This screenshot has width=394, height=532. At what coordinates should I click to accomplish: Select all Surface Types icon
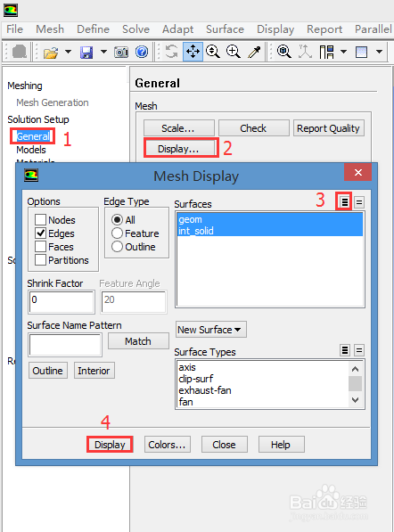(345, 350)
